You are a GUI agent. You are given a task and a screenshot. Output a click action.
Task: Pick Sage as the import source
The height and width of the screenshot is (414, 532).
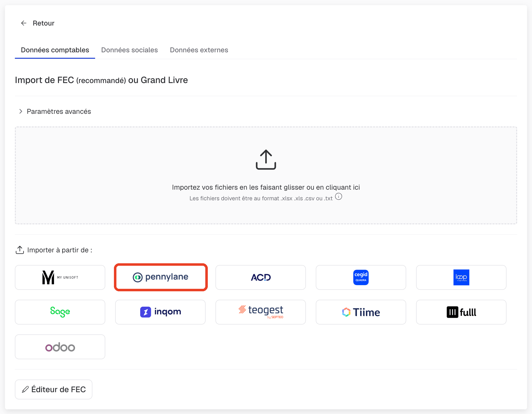[60, 312]
